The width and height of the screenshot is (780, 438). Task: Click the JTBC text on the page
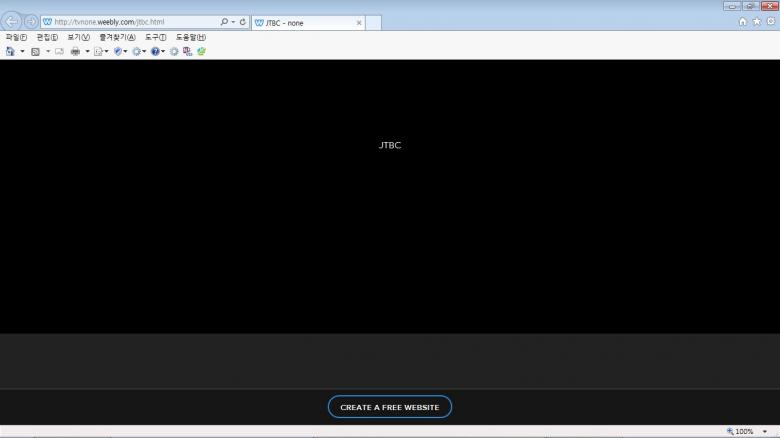click(x=390, y=145)
